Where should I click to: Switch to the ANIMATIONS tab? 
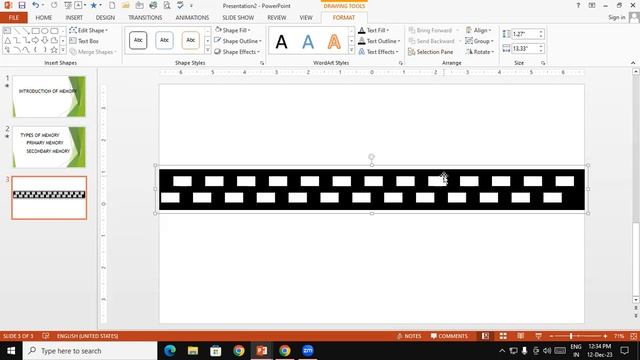pos(192,18)
